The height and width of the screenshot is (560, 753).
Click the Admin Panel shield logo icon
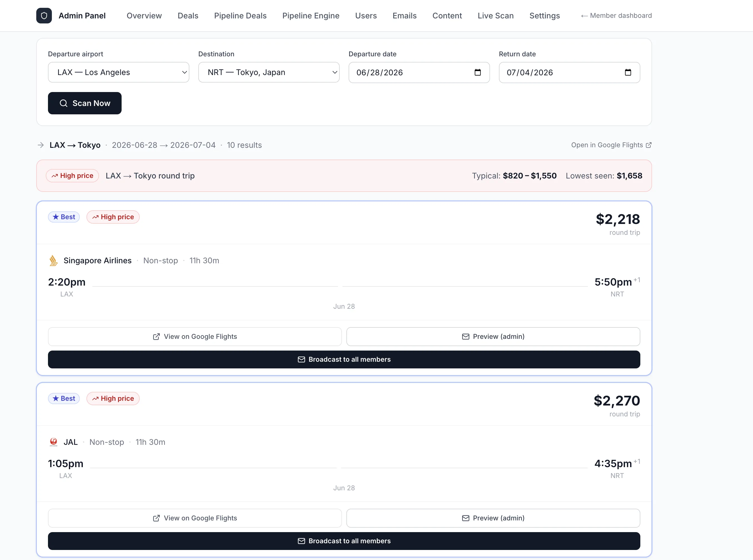44,16
